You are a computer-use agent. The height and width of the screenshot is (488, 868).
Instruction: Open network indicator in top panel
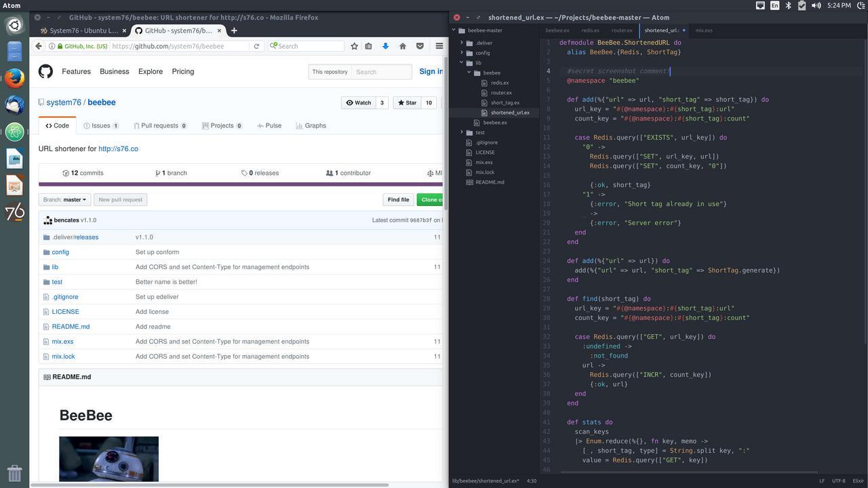point(761,5)
